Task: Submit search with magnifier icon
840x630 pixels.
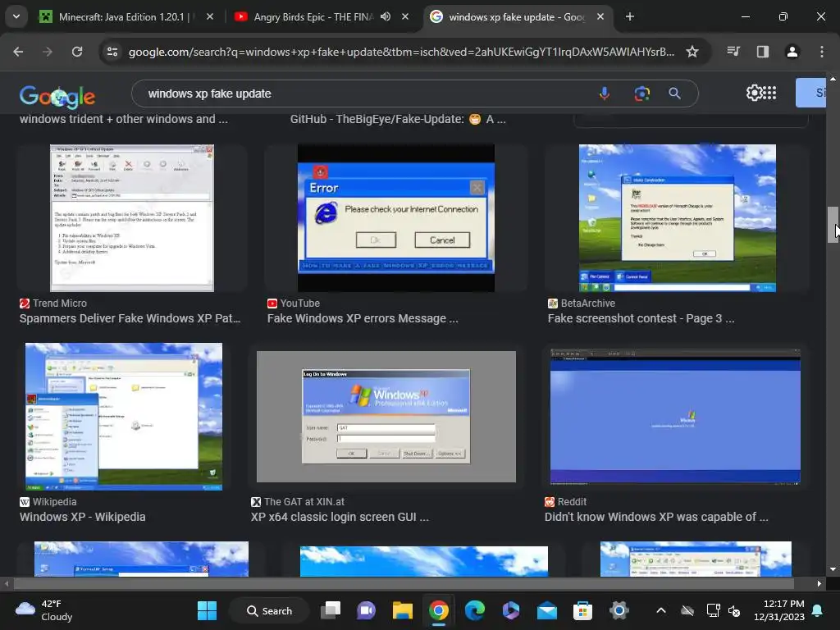Action: click(674, 94)
